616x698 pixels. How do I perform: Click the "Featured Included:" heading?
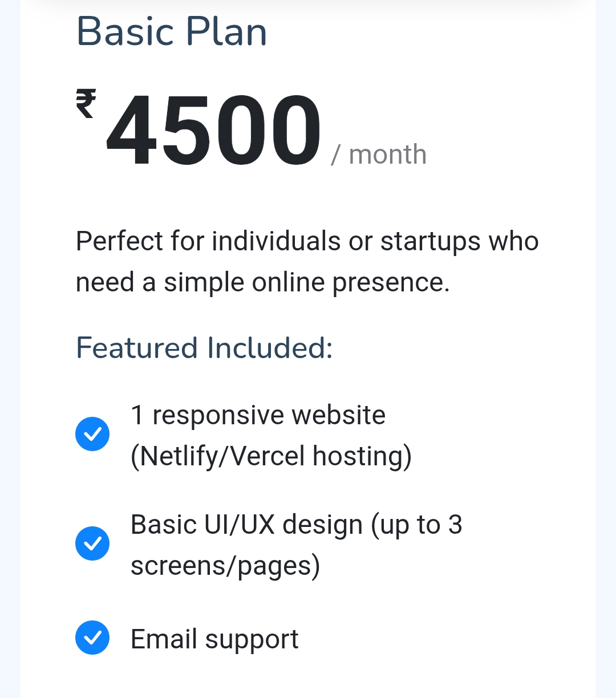[x=204, y=348]
